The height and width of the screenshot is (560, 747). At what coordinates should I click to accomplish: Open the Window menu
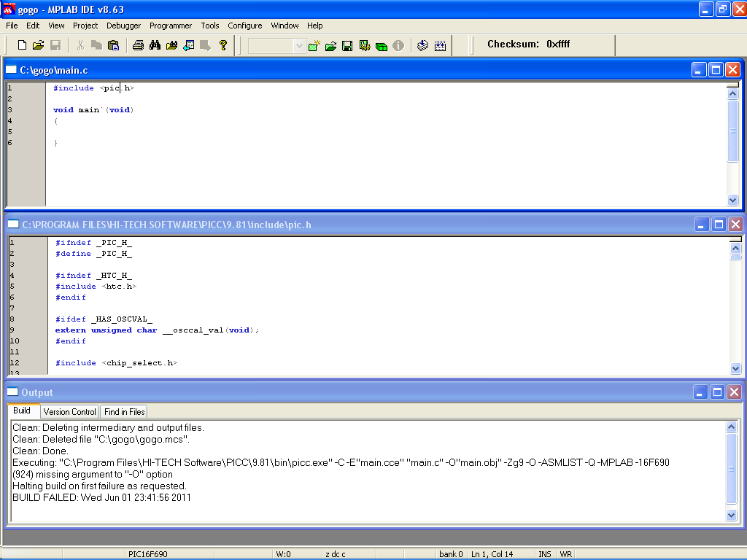pyautogui.click(x=285, y=26)
